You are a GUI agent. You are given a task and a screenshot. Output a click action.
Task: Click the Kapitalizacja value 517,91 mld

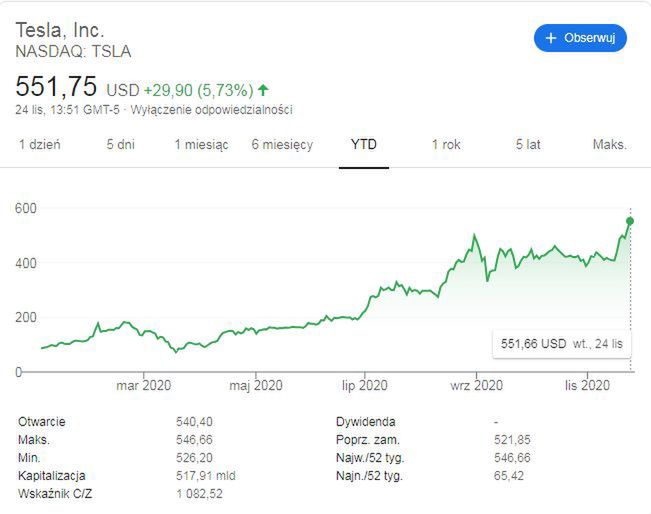click(205, 476)
